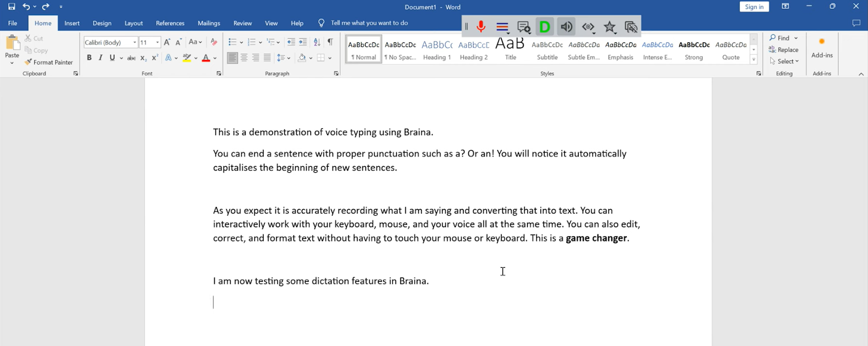
Task: Apply the Heading 1 style
Action: point(437,49)
